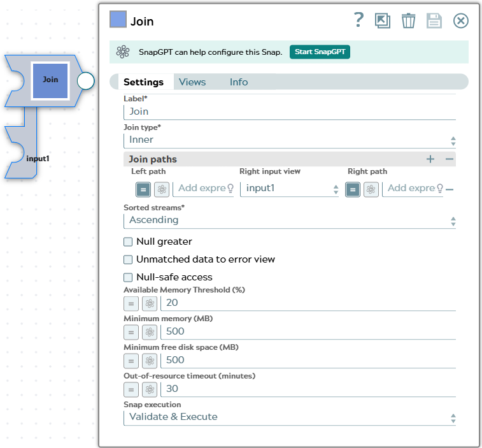Viewport: 482px width, 448px height.
Task: Open SnapGPT helper for Out-of-resource timeout
Action: pyautogui.click(x=150, y=390)
